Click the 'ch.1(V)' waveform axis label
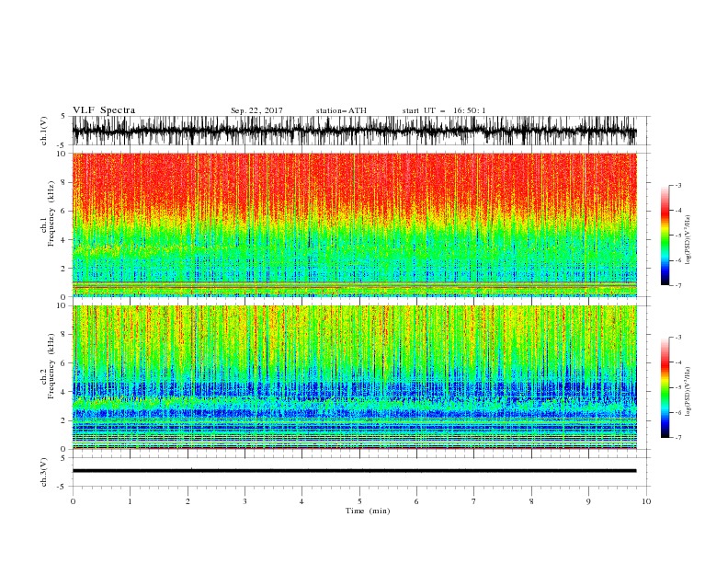This screenshot has width=728, height=563. coord(44,131)
